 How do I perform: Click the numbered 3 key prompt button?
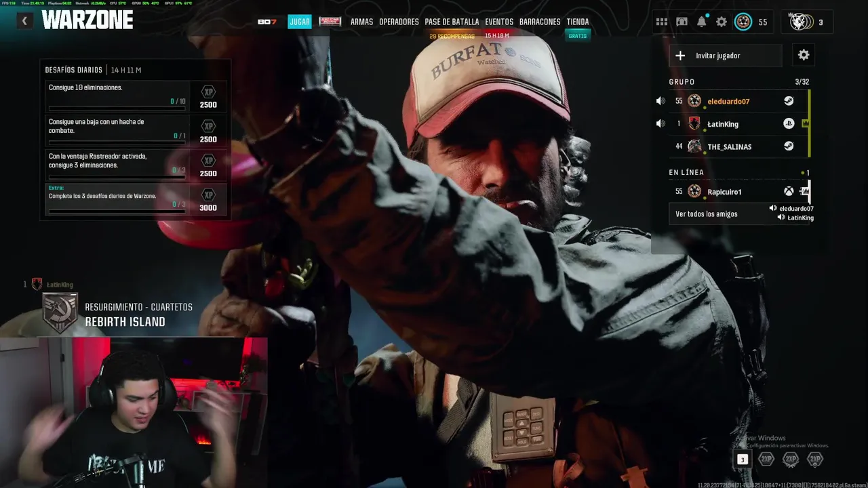click(x=743, y=460)
